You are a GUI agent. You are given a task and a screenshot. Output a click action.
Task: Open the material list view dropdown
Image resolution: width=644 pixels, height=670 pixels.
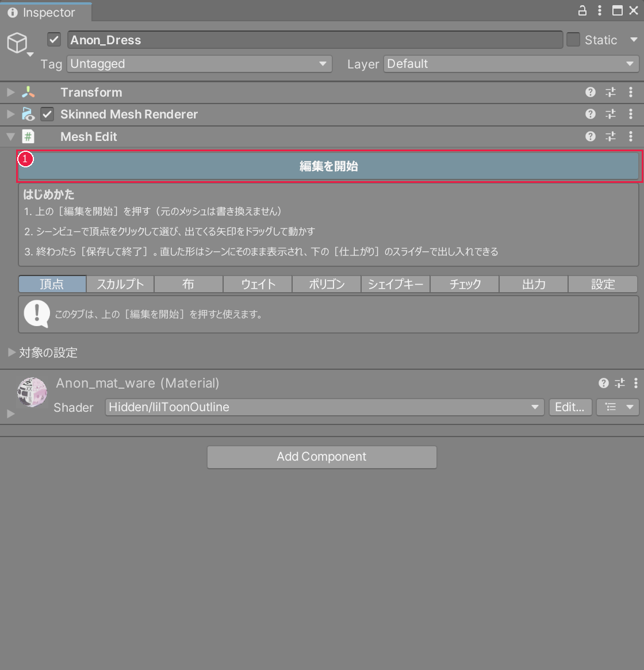pyautogui.click(x=618, y=407)
